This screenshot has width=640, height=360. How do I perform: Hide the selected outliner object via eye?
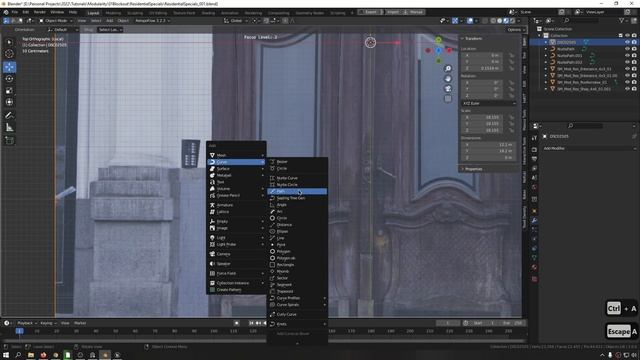pyautogui.click(x=627, y=42)
